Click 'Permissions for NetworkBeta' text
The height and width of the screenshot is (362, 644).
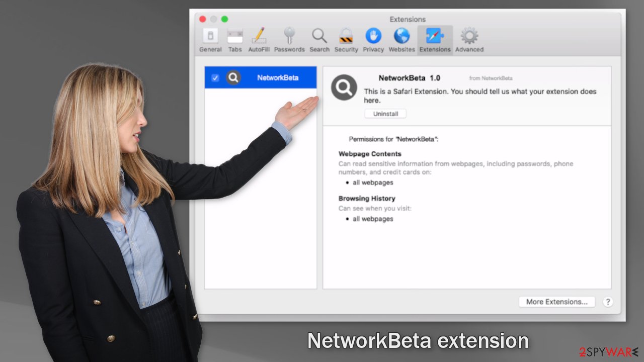coord(394,139)
